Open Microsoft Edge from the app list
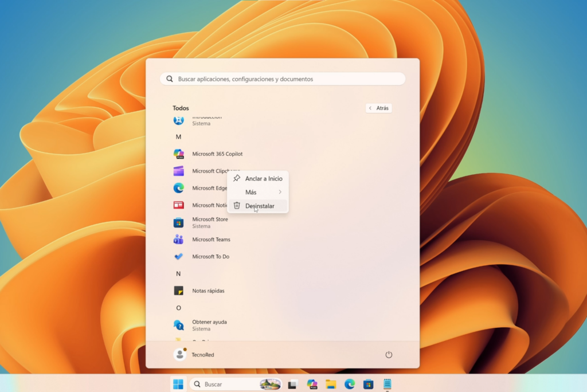This screenshot has width=587, height=392. [206, 188]
